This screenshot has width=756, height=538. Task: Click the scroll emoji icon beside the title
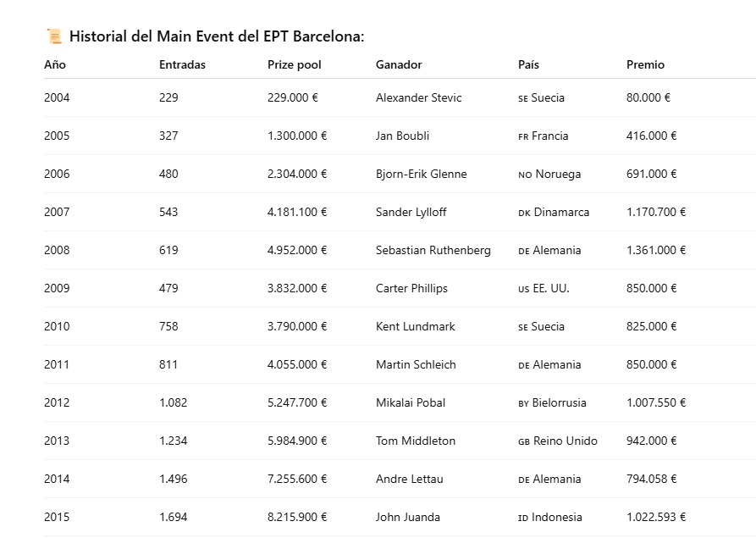pyautogui.click(x=54, y=36)
